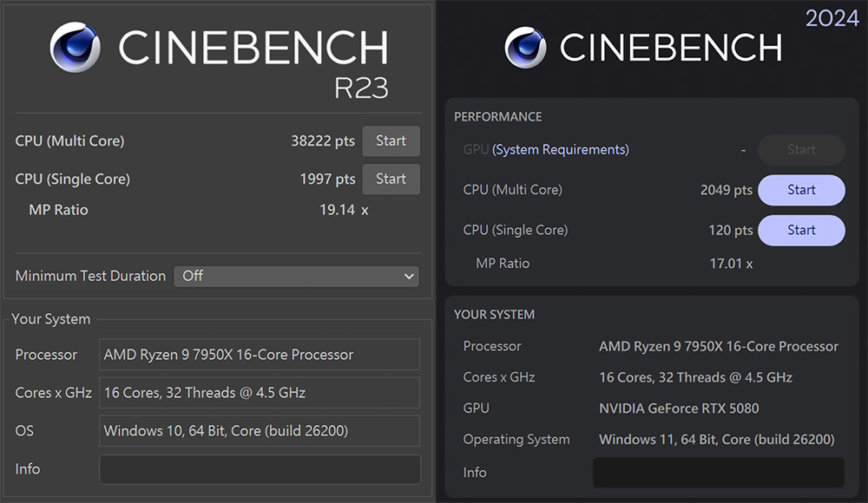Click the Cinebench 2024 sphere logo
Viewport: 868px width, 503px height.
(x=525, y=48)
